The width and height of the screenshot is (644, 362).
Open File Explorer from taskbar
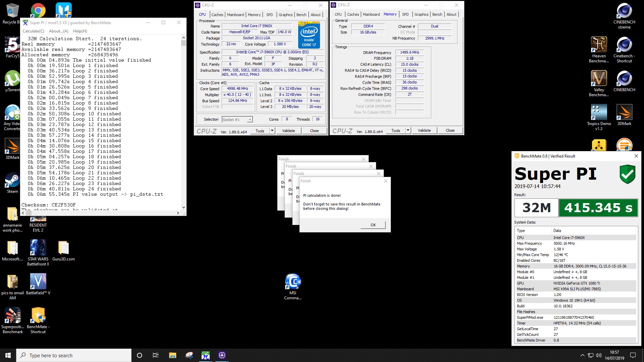click(172, 355)
